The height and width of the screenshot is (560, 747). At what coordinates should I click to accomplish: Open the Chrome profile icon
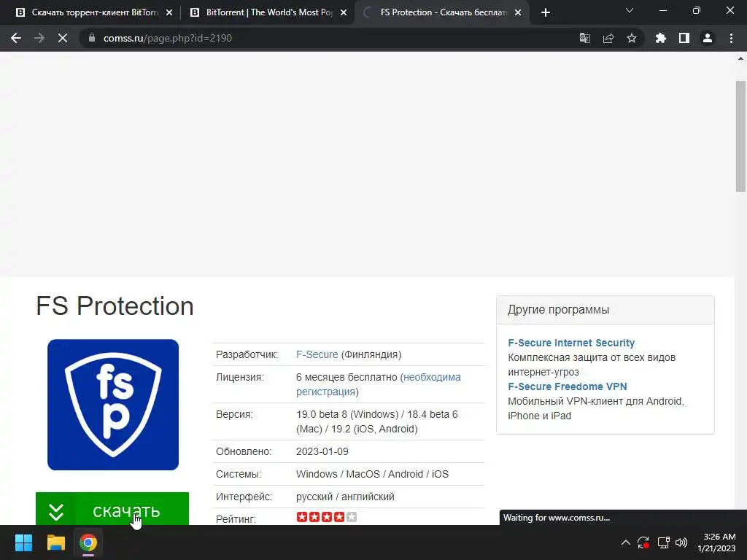coord(708,38)
